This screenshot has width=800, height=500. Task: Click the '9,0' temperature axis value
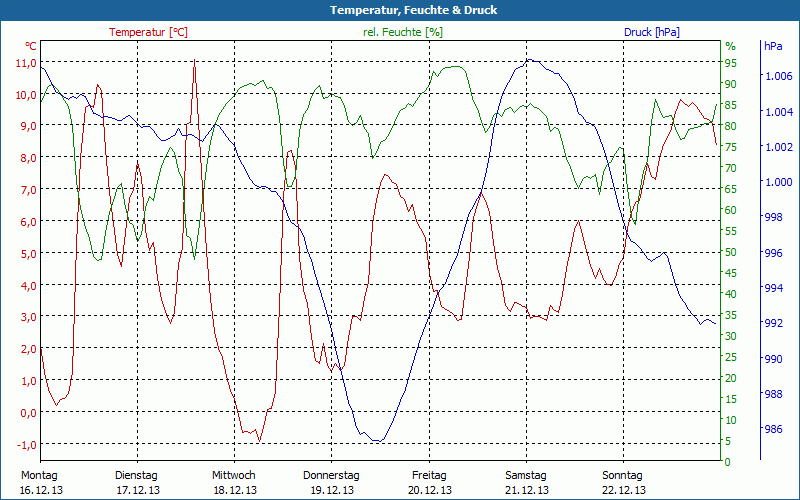28,127
